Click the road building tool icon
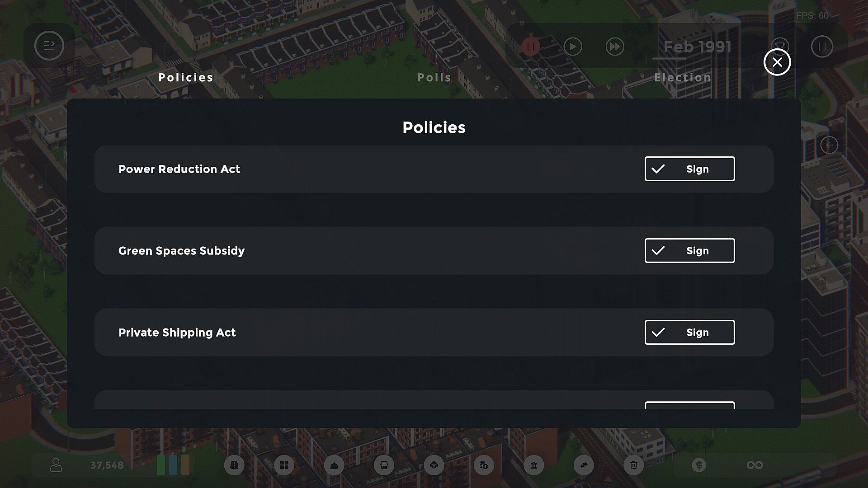This screenshot has width=868, height=488. [x=234, y=465]
